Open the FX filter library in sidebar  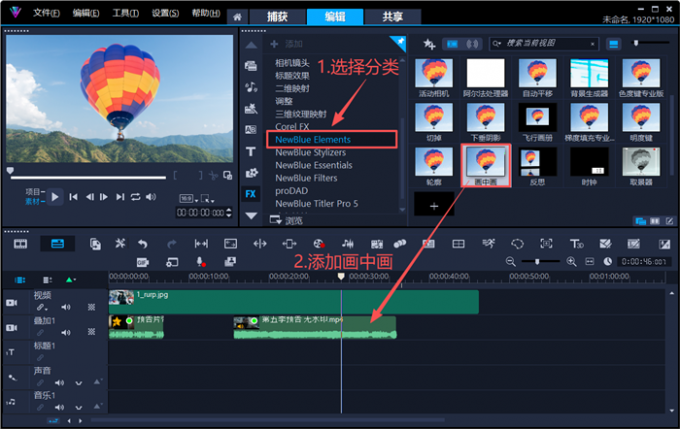251,194
